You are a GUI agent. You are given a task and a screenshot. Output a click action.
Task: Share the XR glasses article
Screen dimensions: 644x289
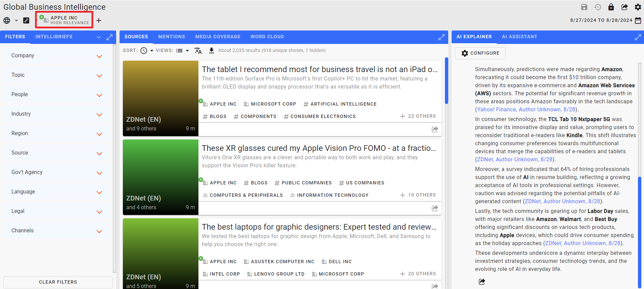(x=435, y=208)
